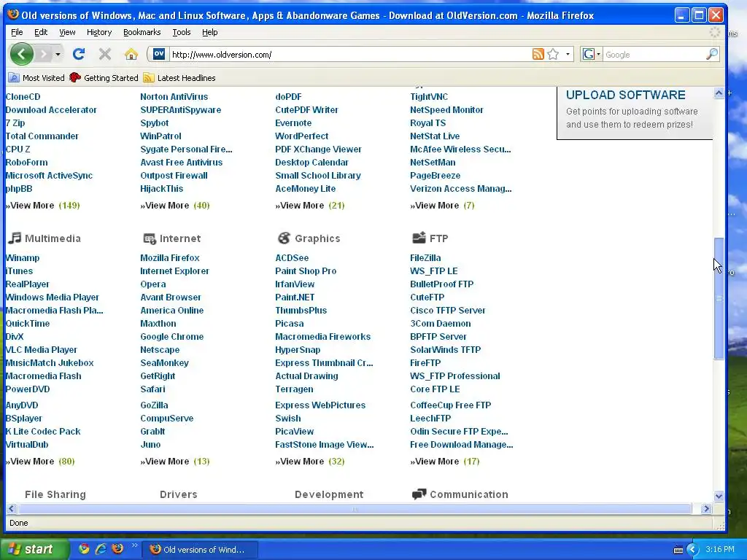Open the Tools menu
Image resolution: width=747 pixels, height=560 pixels.
(x=182, y=32)
